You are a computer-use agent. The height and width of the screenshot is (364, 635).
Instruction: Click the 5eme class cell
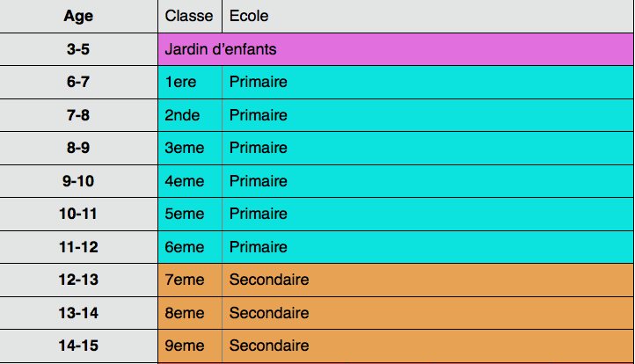190,215
